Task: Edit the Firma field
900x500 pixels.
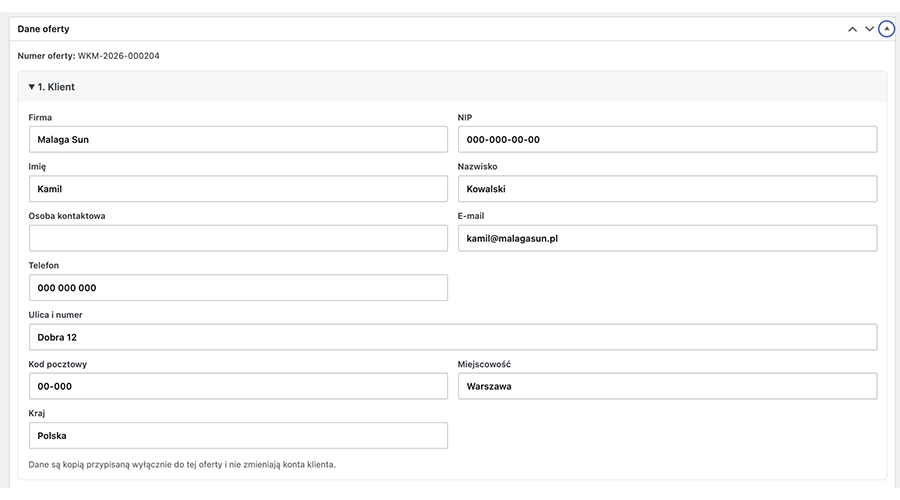Action: [x=238, y=139]
